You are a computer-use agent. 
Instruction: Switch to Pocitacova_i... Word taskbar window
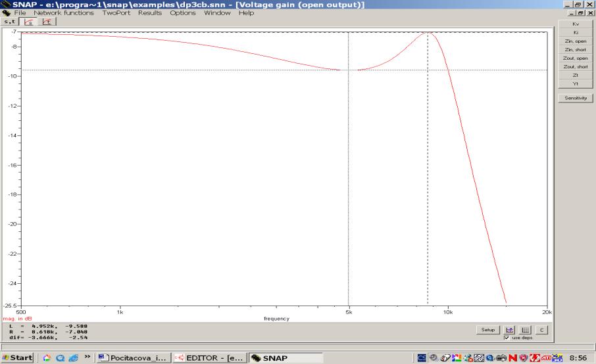point(134,357)
